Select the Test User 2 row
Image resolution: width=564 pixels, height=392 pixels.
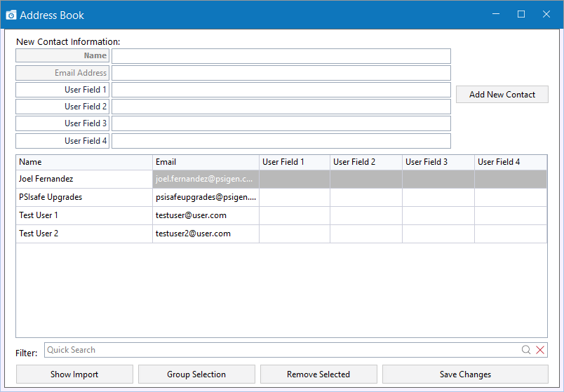[x=281, y=234]
